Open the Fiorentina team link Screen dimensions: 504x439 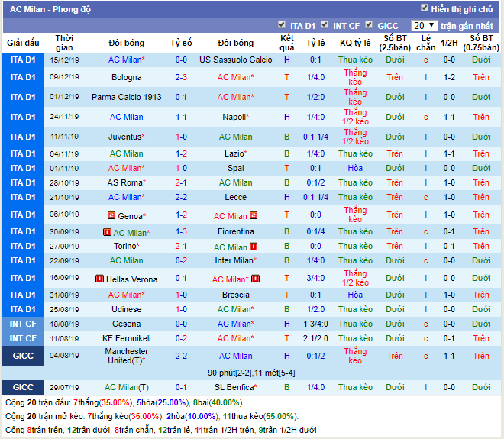point(236,231)
